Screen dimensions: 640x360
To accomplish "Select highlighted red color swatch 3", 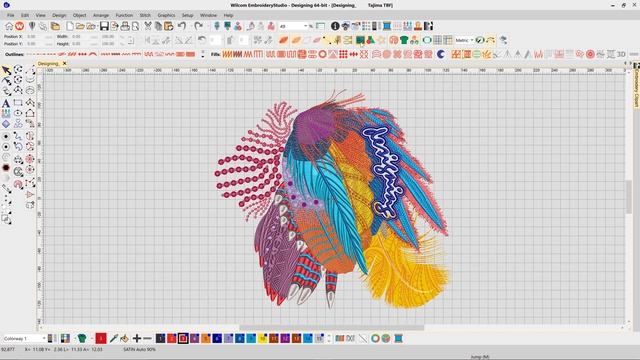I will coord(183,338).
